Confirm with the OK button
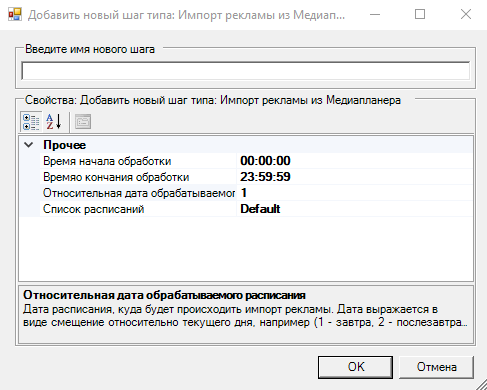The height and width of the screenshot is (390, 487). [355, 367]
